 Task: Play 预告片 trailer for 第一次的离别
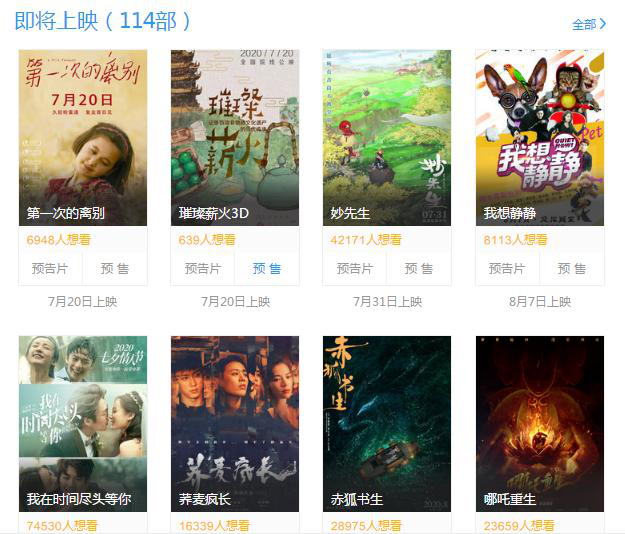50,269
